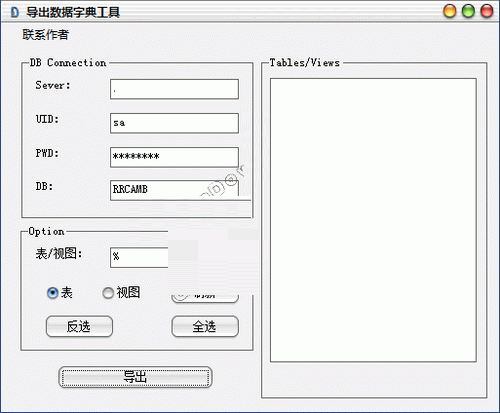Click inside the Tables/Views list box

pos(373,220)
